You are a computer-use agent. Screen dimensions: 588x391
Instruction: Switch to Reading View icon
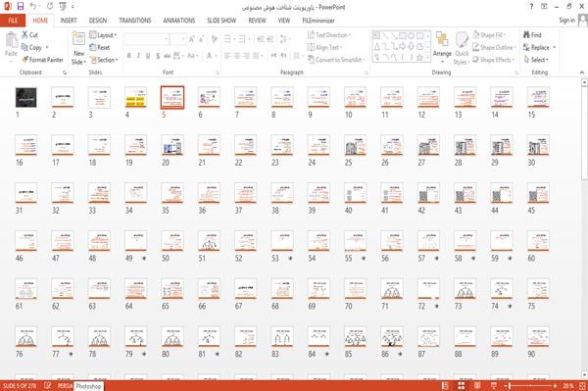coord(477,386)
